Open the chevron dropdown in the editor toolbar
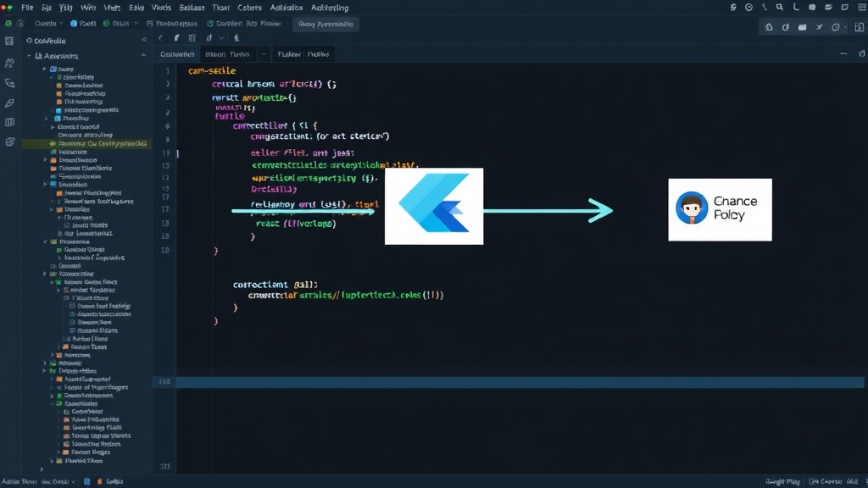The height and width of the screenshot is (488, 868). point(221,38)
